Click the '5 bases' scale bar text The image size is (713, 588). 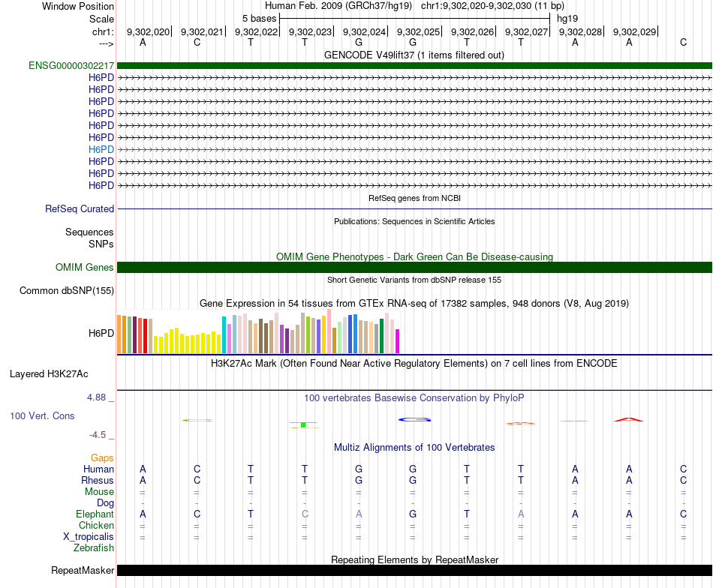[259, 19]
